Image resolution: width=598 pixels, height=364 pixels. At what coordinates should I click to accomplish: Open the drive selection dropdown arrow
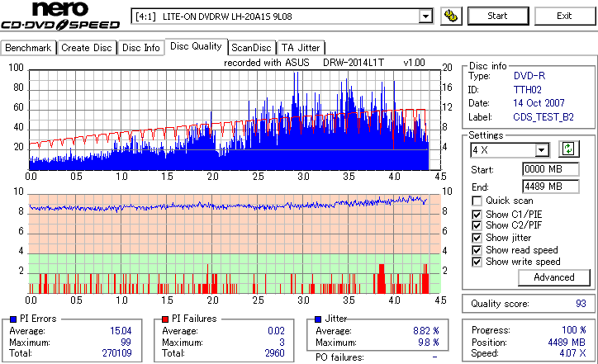(425, 17)
